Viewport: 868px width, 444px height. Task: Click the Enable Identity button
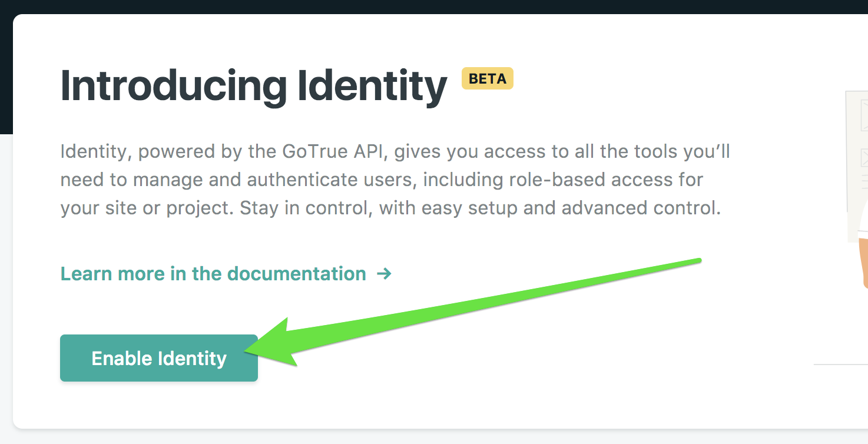pyautogui.click(x=158, y=358)
